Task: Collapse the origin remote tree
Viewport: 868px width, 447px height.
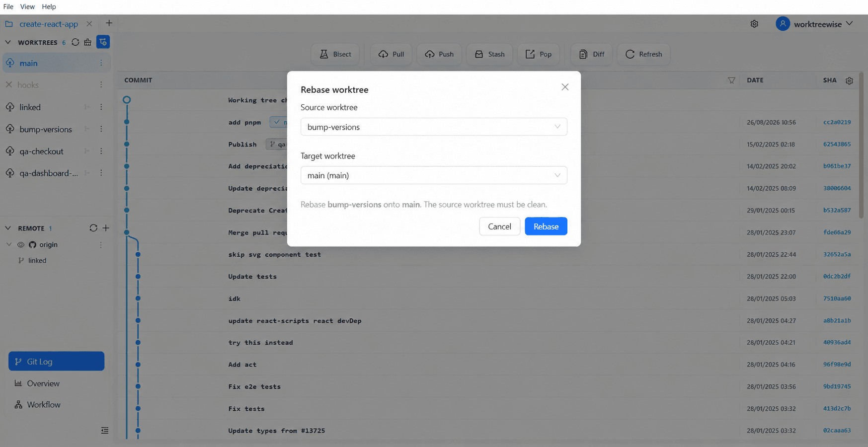Action: (x=9, y=244)
